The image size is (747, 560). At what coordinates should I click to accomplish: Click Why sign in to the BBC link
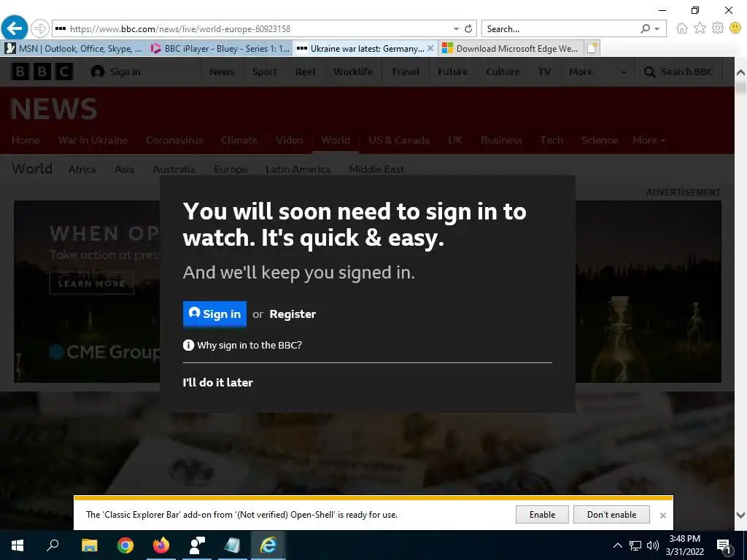click(249, 345)
